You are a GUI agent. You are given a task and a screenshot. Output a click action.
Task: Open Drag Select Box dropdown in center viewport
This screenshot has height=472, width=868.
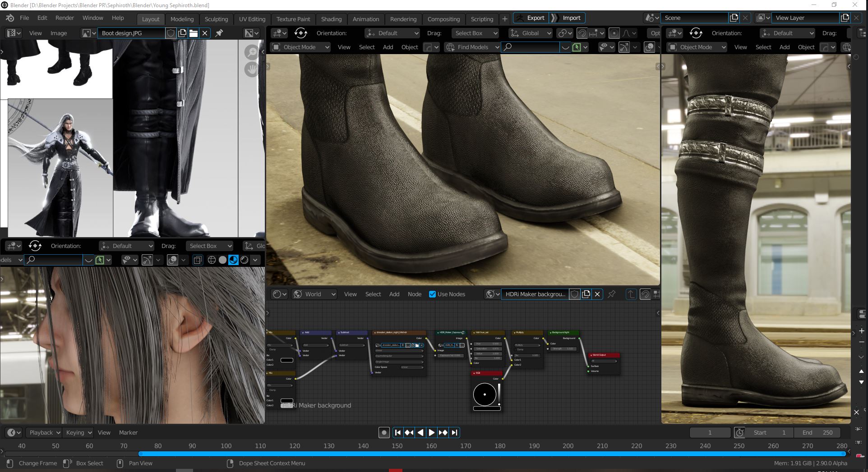point(475,33)
